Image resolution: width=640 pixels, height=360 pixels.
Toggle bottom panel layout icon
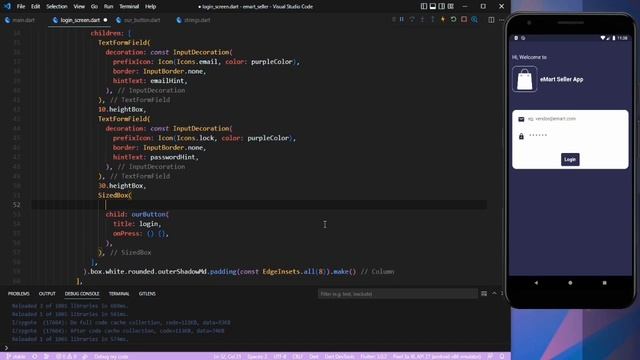pyautogui.click(x=433, y=6)
